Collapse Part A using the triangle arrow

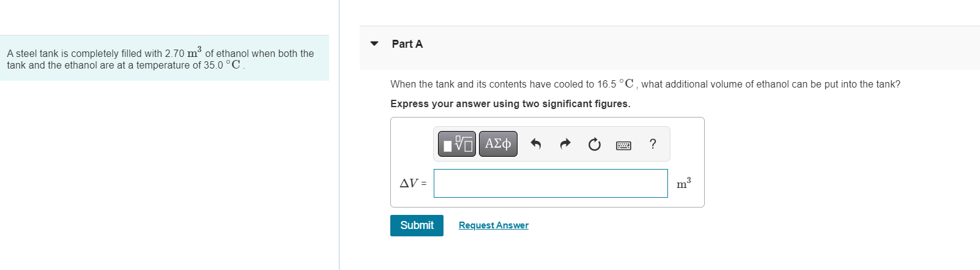coord(374,43)
